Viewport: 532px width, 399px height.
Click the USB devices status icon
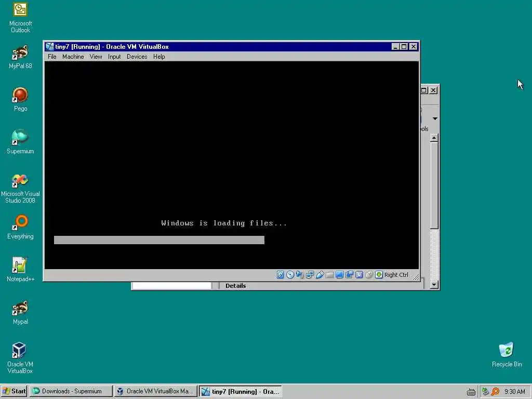click(x=320, y=275)
